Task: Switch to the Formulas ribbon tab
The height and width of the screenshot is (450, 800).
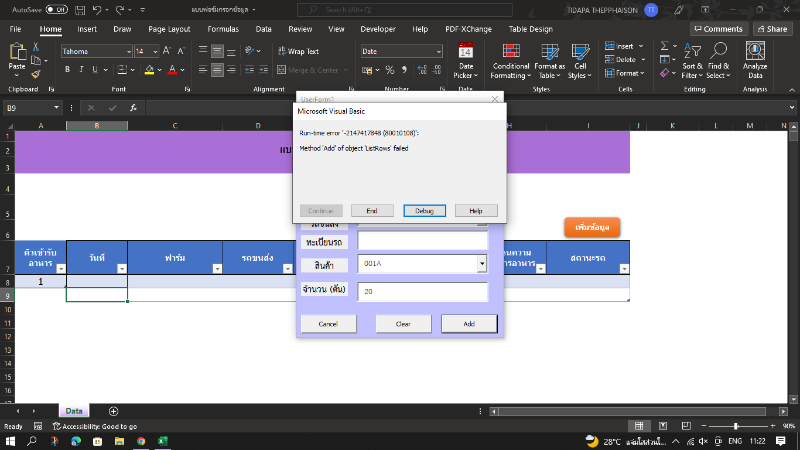Action: pos(222,29)
